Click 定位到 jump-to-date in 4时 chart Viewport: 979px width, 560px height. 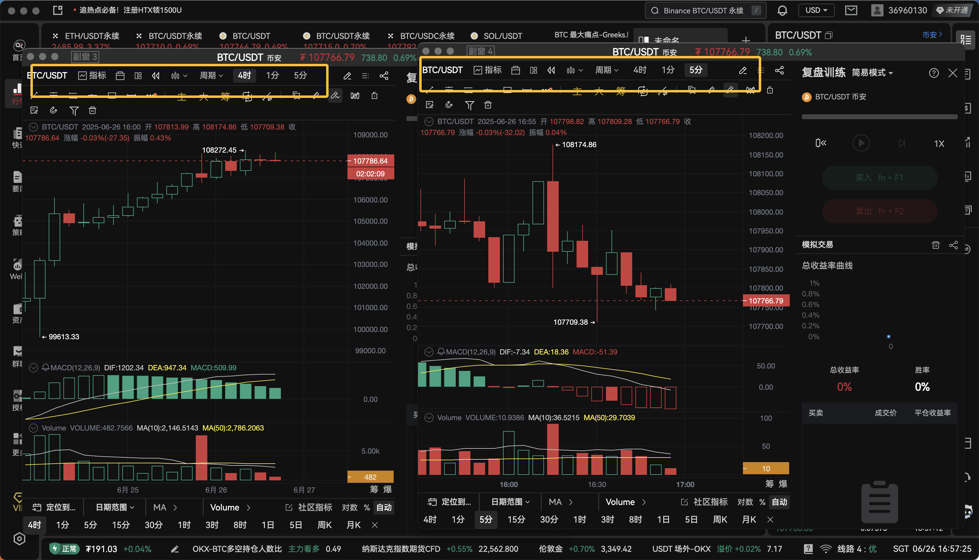[x=54, y=507]
